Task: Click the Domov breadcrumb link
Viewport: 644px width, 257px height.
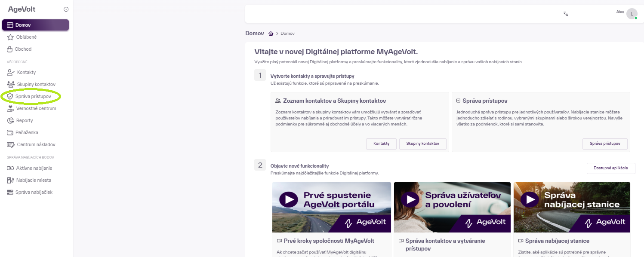Action: pyautogui.click(x=288, y=34)
